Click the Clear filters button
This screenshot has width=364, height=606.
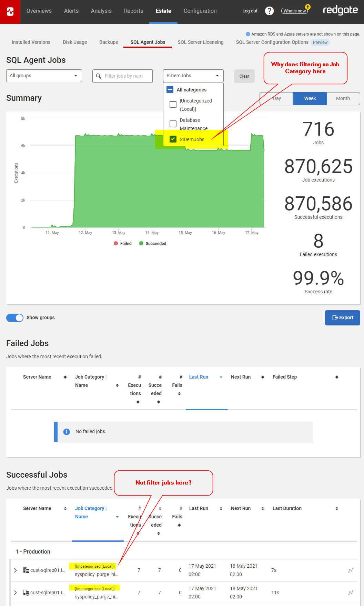(x=244, y=76)
